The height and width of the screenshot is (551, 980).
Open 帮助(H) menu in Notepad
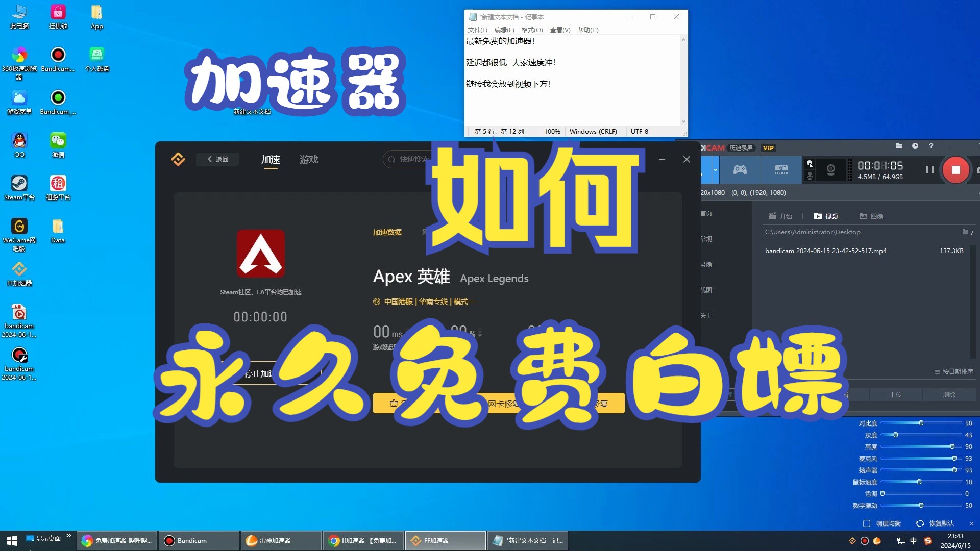588,30
